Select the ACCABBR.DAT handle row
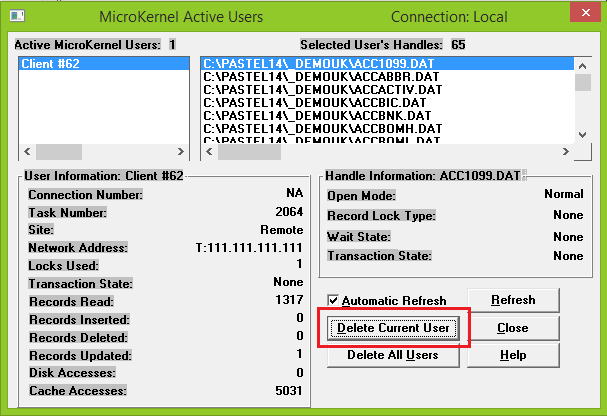Screen dimensions: 607x416 click(x=387, y=77)
